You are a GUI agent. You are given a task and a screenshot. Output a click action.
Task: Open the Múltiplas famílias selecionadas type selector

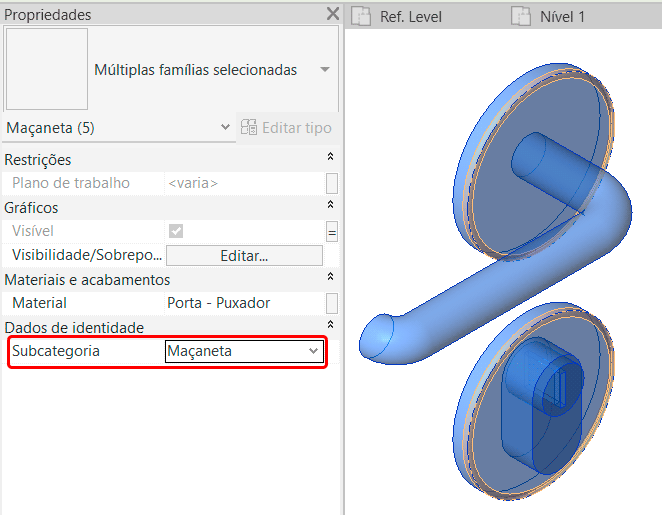coord(325,70)
